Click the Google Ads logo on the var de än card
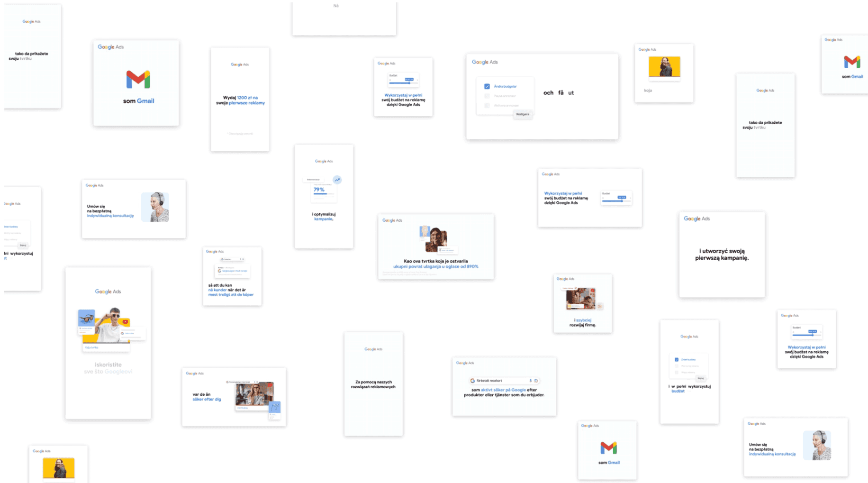The width and height of the screenshot is (868, 483). (195, 374)
